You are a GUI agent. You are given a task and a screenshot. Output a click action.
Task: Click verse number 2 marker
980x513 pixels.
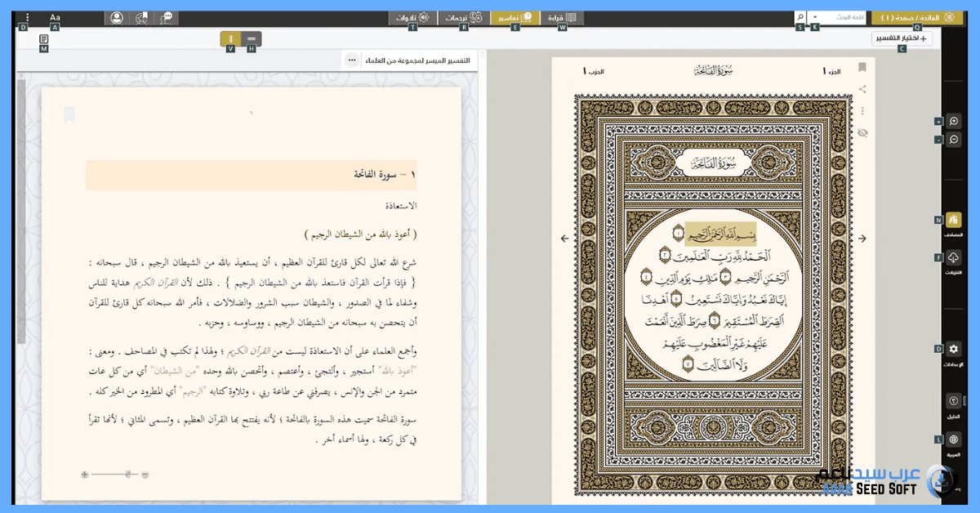665,256
